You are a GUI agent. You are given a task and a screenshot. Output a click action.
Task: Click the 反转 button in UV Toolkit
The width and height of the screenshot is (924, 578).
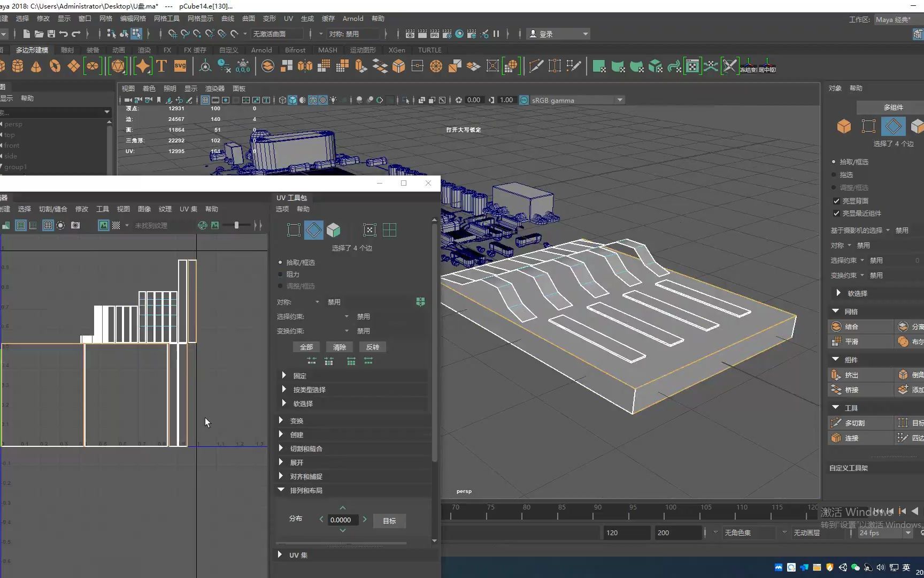pyautogui.click(x=372, y=347)
